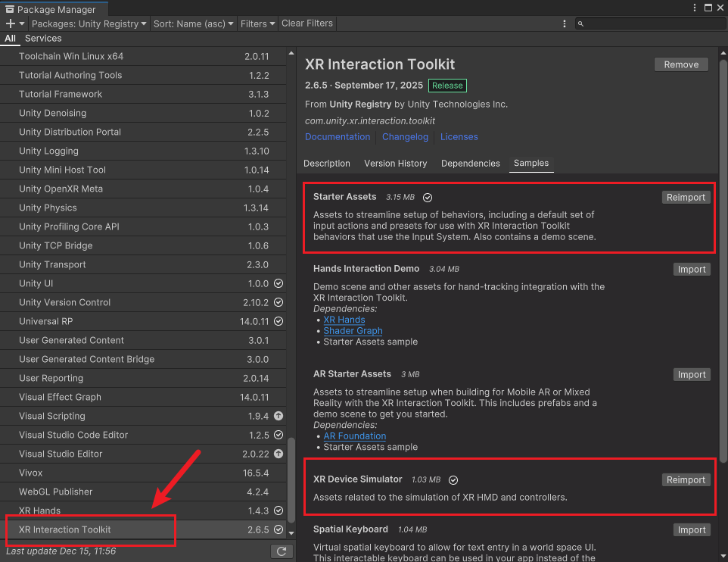Click the imported checkmark next to XR Device Simulator
The height and width of the screenshot is (562, 728).
(453, 480)
